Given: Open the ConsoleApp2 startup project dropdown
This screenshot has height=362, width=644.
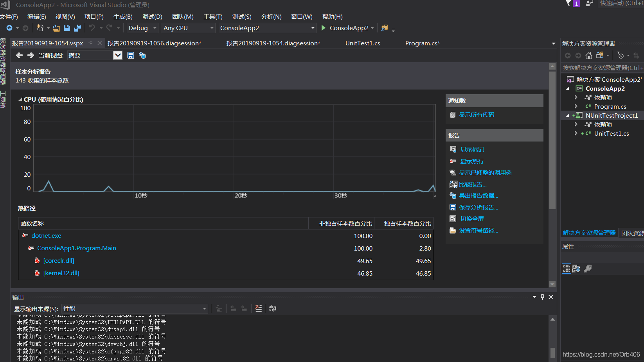Looking at the screenshot, I should tap(267, 28).
